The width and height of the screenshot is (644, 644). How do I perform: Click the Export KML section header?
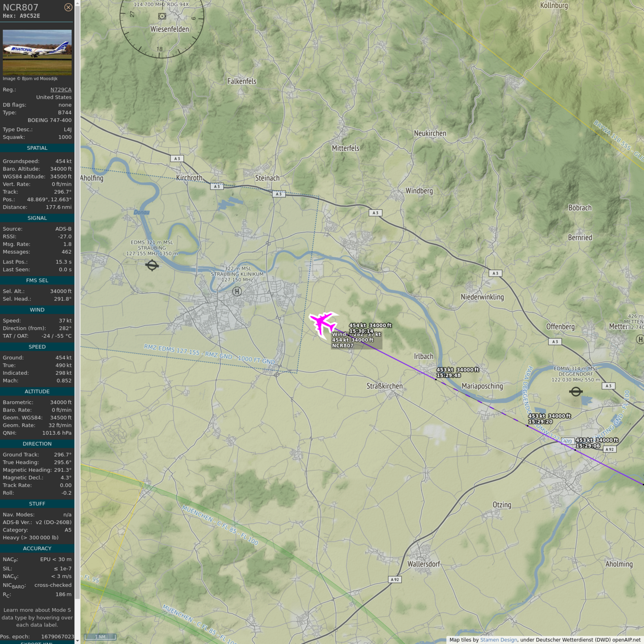point(37,642)
